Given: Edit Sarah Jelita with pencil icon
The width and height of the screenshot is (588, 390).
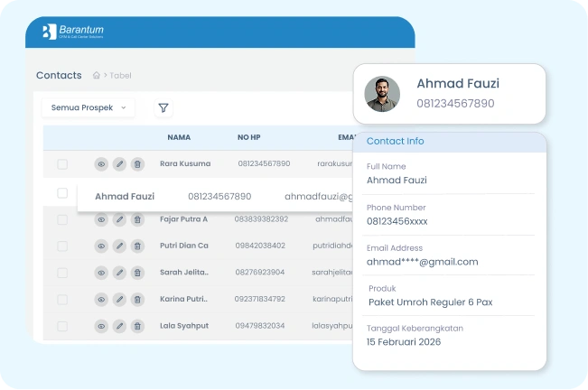Looking at the screenshot, I should click(x=119, y=273).
